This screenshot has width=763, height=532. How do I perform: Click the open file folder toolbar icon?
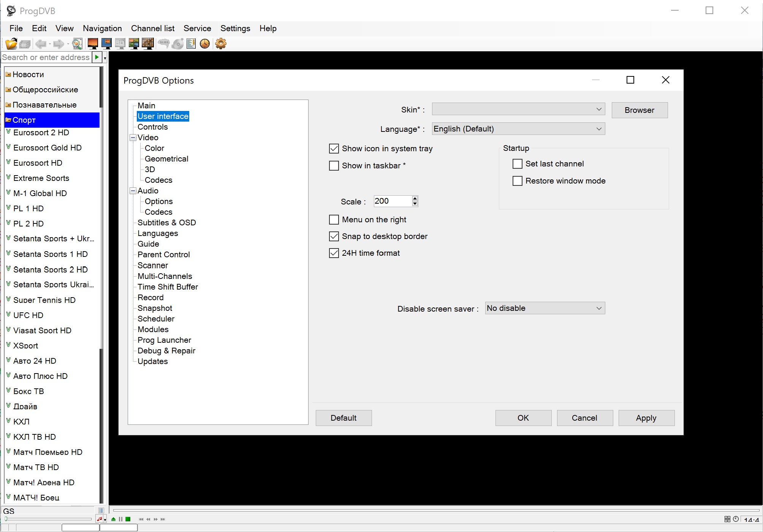click(11, 44)
